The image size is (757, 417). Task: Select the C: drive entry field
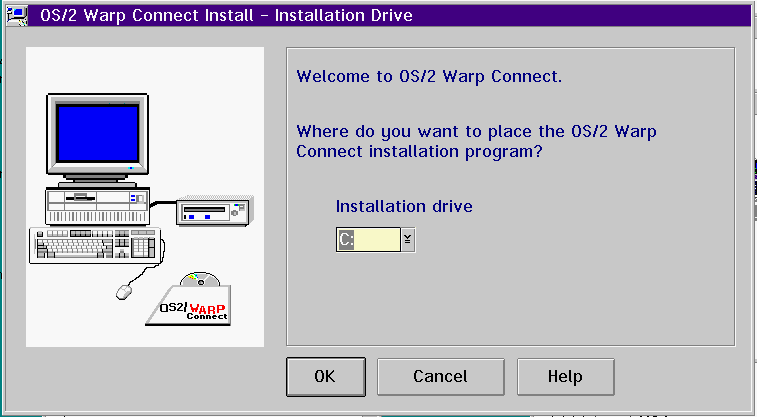[x=368, y=239]
